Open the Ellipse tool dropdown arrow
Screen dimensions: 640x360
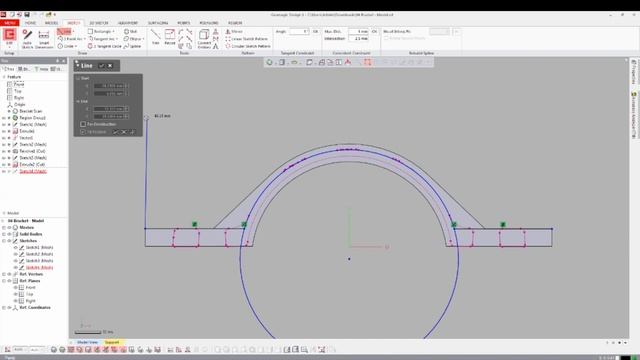[144, 39]
